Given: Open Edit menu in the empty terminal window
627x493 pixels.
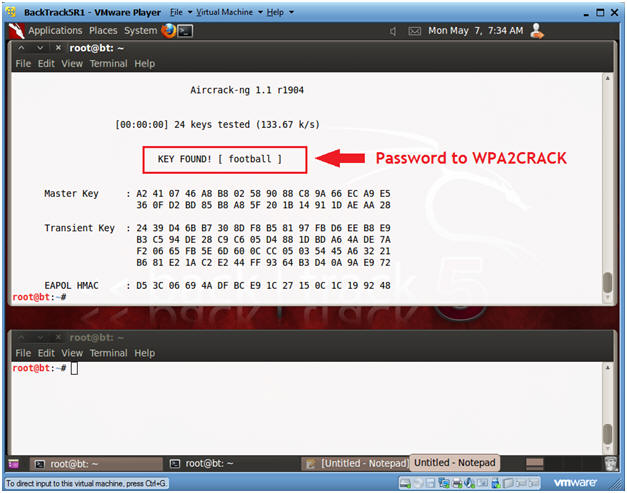Looking at the screenshot, I should click(x=46, y=353).
